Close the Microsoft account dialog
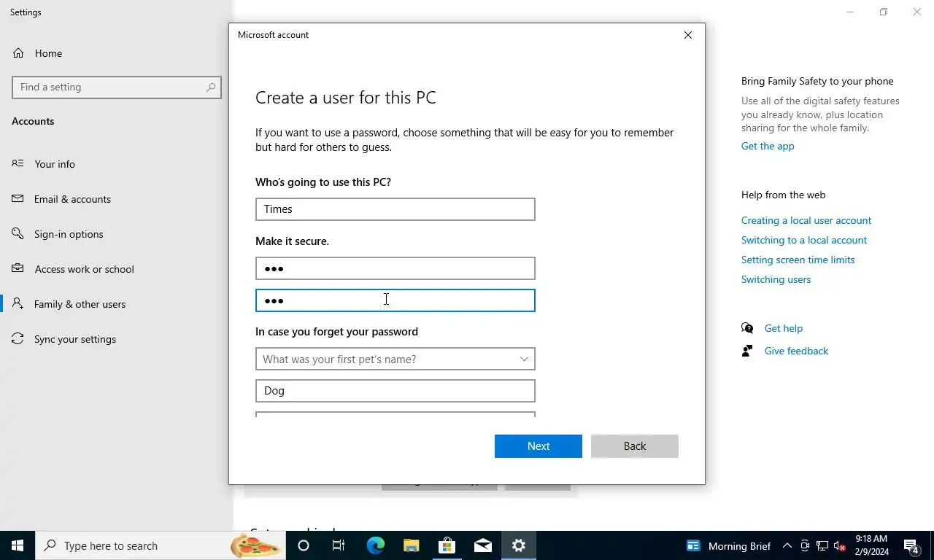 pos(687,35)
